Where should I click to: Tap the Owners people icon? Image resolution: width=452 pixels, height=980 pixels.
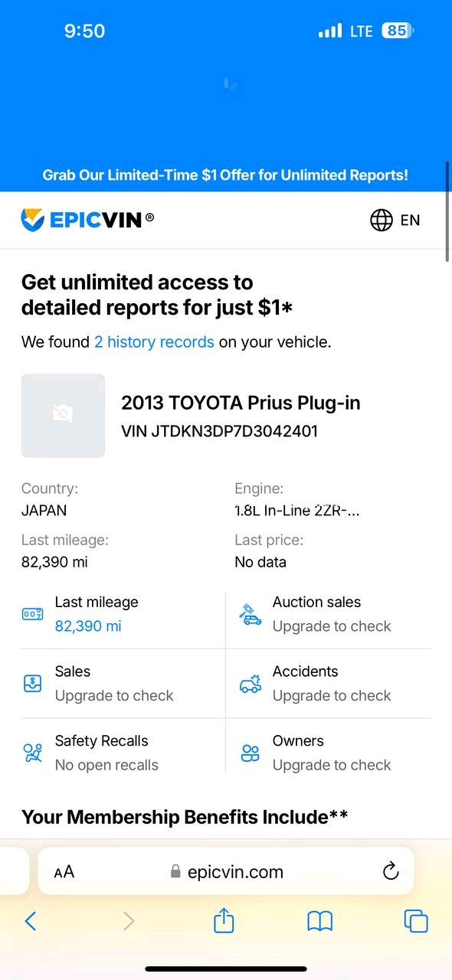click(251, 753)
